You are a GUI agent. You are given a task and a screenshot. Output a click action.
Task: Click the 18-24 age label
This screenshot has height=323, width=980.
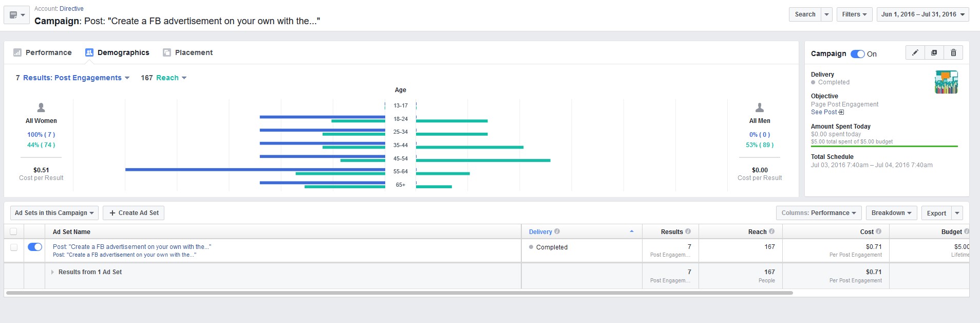coord(401,119)
